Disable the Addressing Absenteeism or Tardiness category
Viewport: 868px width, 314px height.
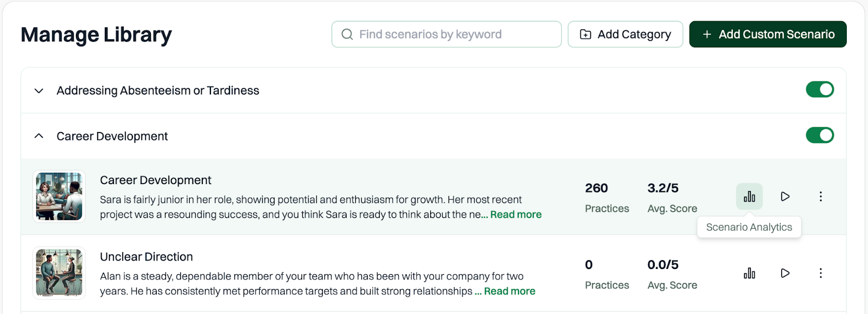(819, 90)
